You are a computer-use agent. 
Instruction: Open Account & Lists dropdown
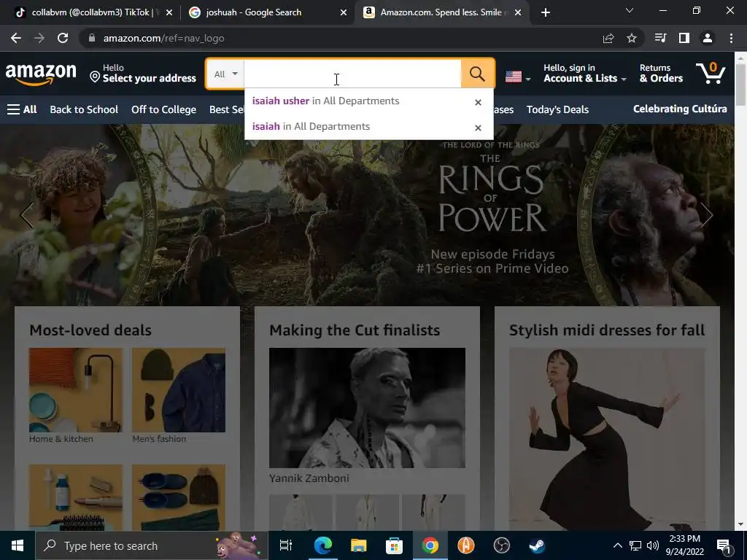(585, 74)
